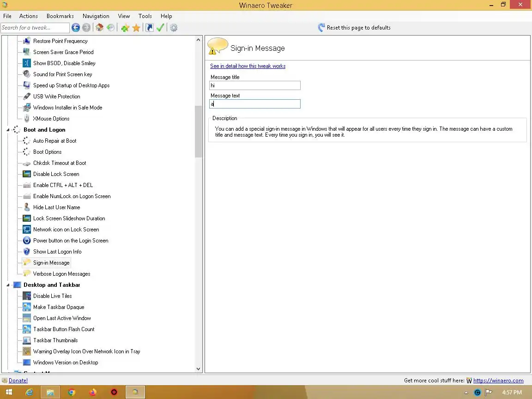Click the Show BSOD, Disable Smiley icon
Screen dimensions: 532x399
(x=26, y=63)
